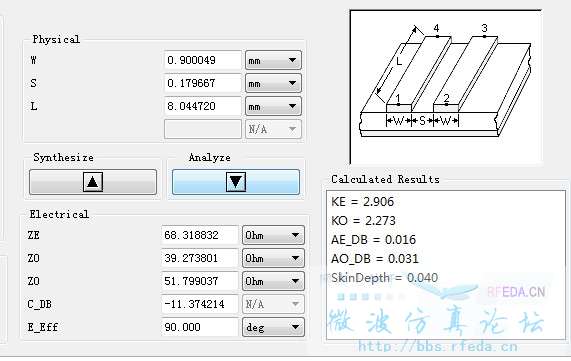571x361 pixels.
Task: Open the S unit dropdown (mm)
Action: pyautogui.click(x=273, y=83)
